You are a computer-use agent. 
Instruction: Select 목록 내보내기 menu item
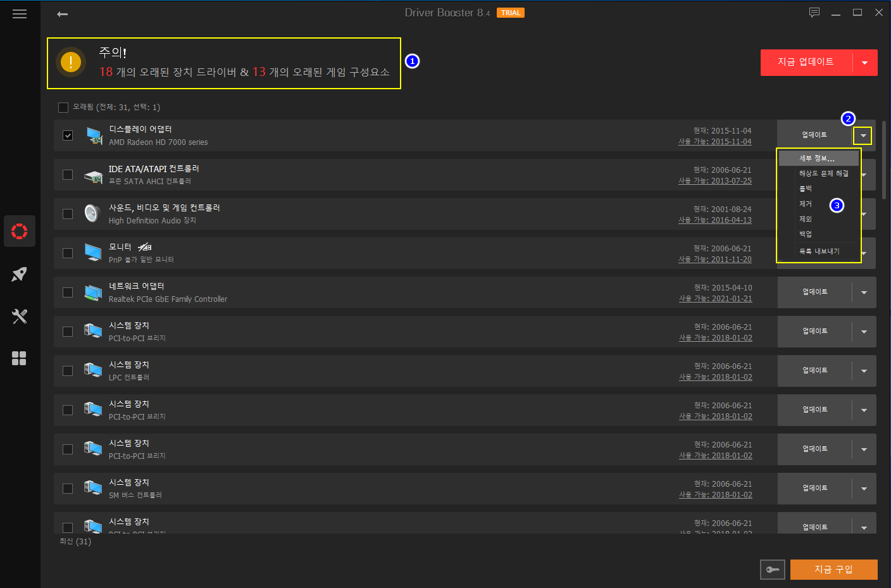point(818,251)
